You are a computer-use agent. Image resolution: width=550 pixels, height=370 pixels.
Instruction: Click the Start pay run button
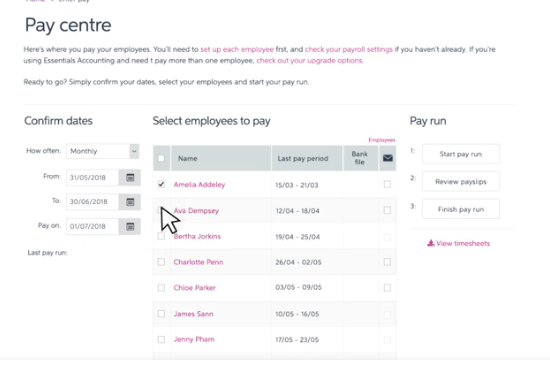pyautogui.click(x=461, y=154)
